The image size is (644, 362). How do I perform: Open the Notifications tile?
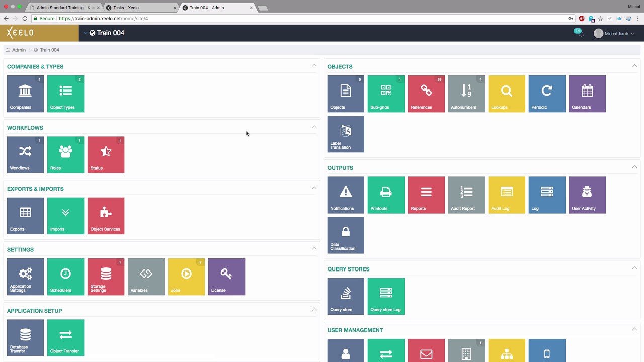346,195
